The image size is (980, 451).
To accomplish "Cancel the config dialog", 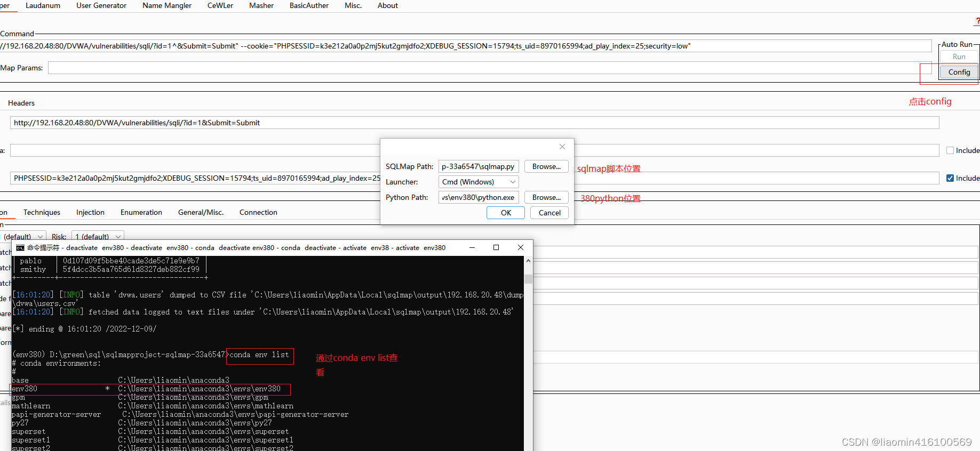I will click(549, 213).
